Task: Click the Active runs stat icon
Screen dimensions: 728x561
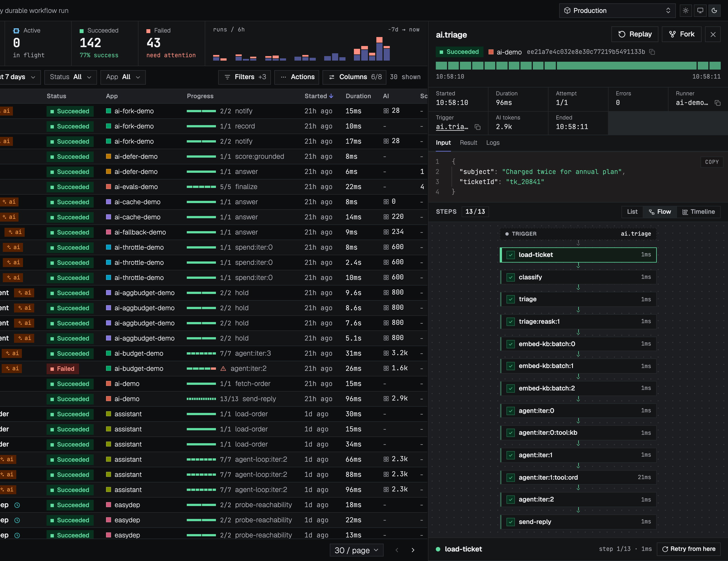Action: tap(16, 31)
